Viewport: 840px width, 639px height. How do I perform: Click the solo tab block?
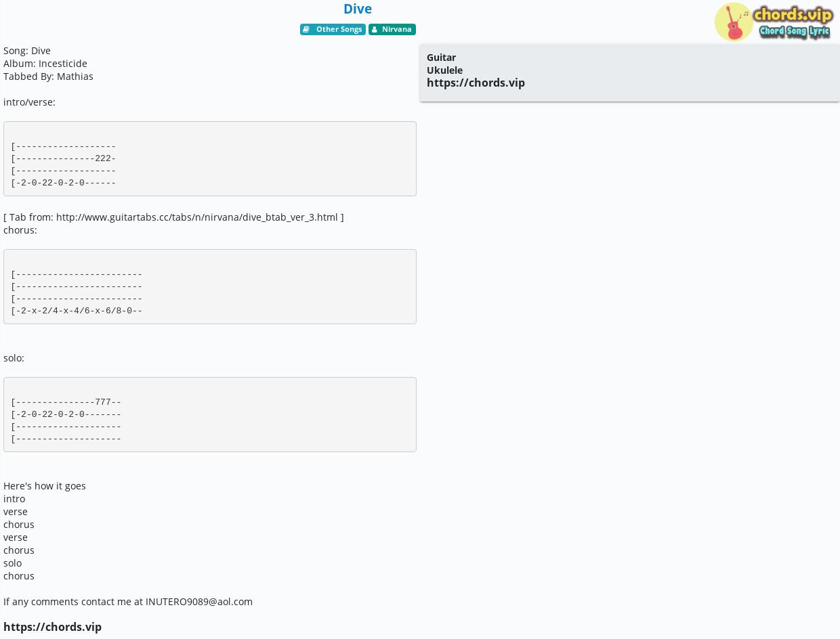pyautogui.click(x=210, y=414)
